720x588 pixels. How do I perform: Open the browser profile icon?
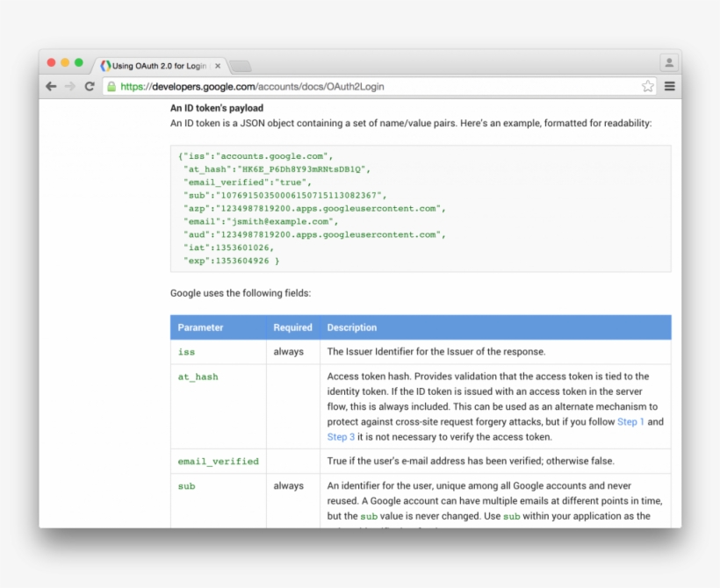668,61
